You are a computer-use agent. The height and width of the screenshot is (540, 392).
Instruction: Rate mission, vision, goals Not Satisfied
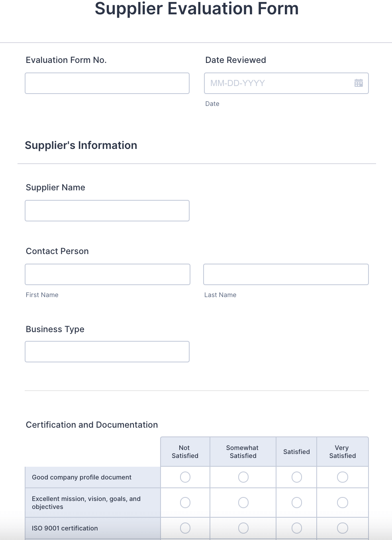185,503
